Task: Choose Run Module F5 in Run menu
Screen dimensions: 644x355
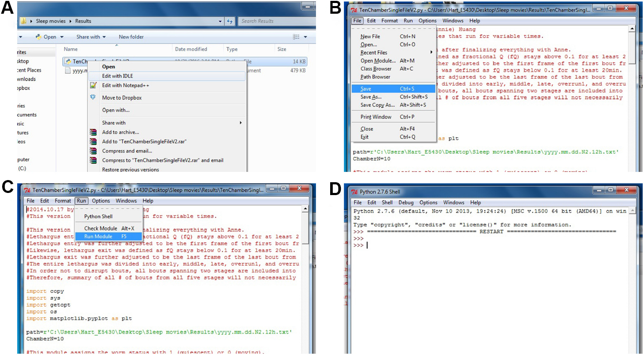Action: [108, 236]
